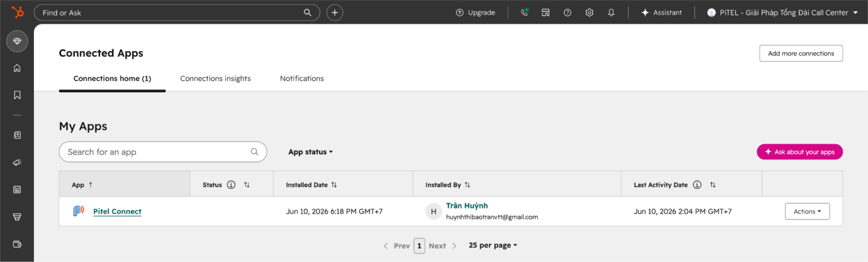Click Add more connections button
Viewport: 868px width, 262px height.
point(801,54)
